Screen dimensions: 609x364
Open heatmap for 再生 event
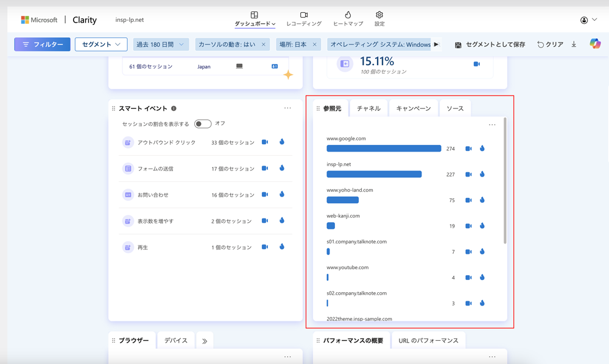click(282, 247)
